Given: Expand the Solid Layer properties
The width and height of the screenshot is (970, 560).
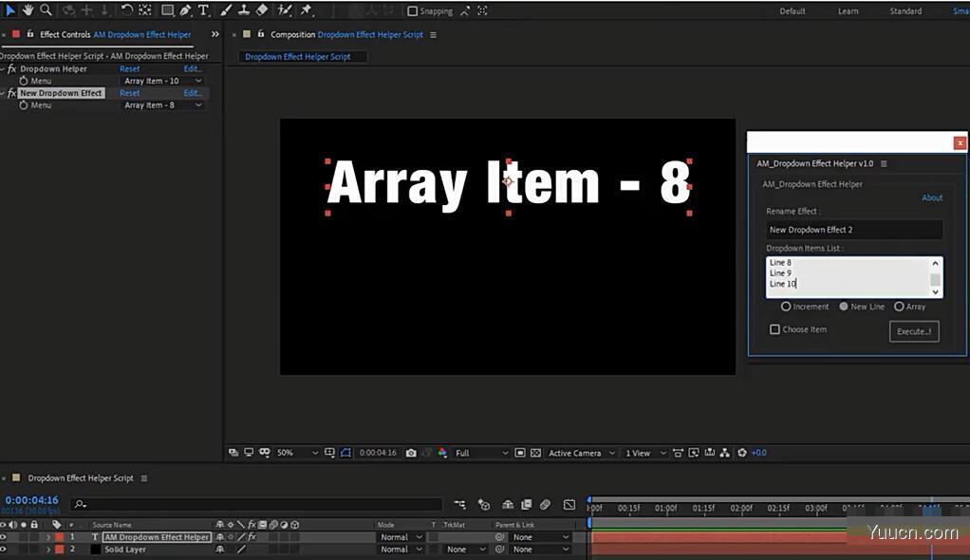Looking at the screenshot, I should [48, 549].
